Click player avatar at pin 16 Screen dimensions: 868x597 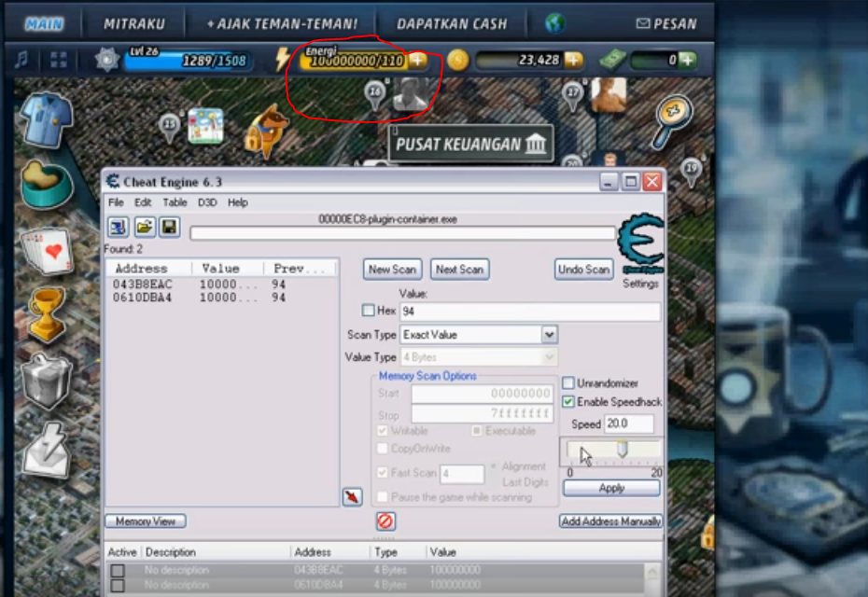[x=410, y=94]
